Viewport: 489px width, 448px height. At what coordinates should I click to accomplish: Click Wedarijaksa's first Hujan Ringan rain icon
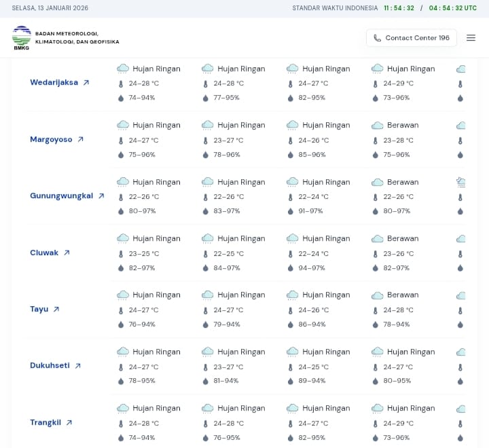point(123,69)
